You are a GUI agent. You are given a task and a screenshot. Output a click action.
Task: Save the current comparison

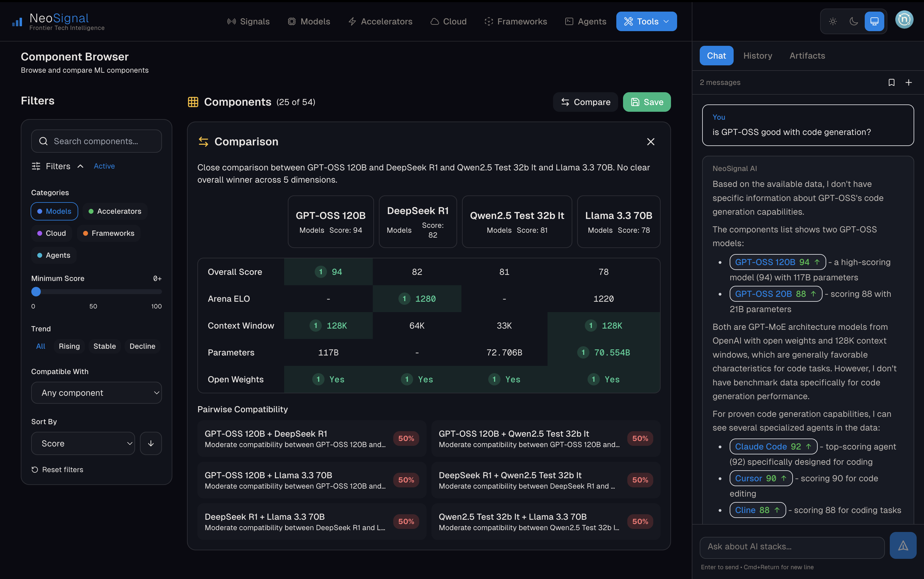[646, 102]
